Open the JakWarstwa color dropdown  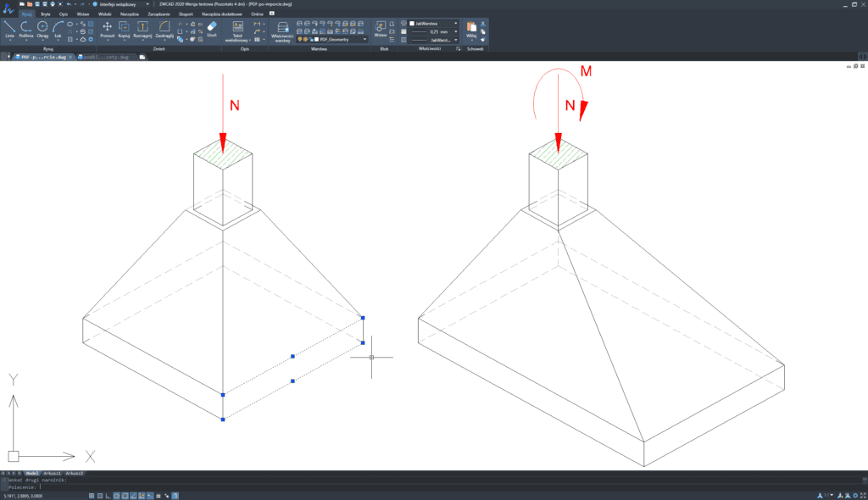coord(455,23)
